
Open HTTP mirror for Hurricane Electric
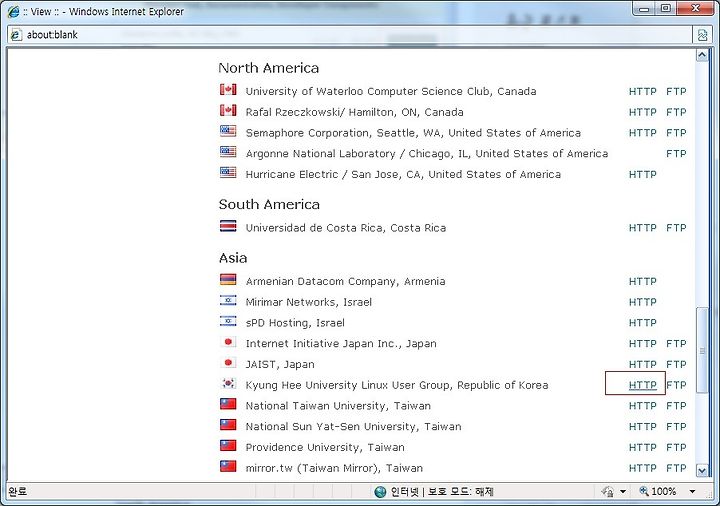click(642, 174)
